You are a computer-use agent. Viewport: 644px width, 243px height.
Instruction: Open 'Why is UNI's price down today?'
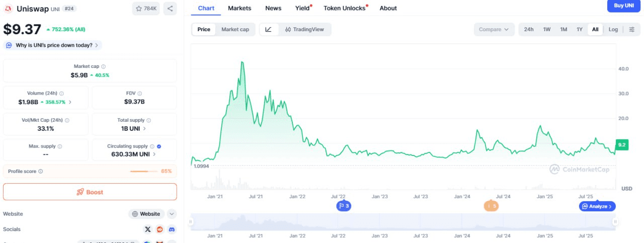coord(52,45)
